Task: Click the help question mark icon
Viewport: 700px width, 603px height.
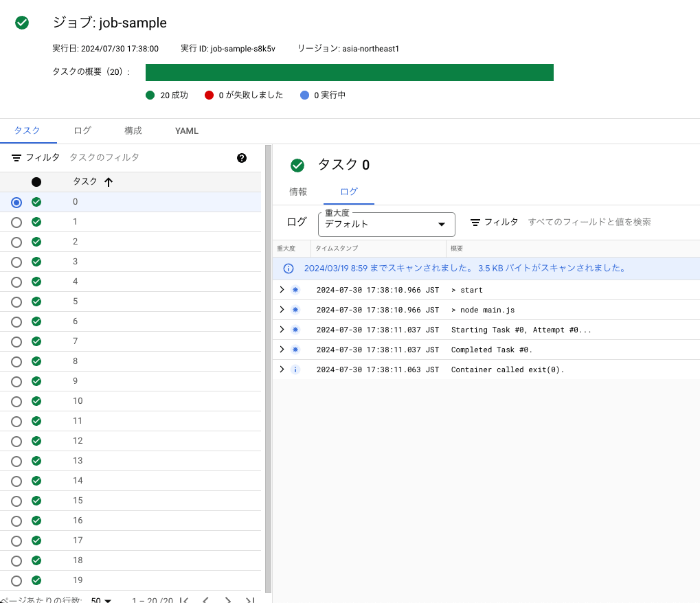Action: 242,158
